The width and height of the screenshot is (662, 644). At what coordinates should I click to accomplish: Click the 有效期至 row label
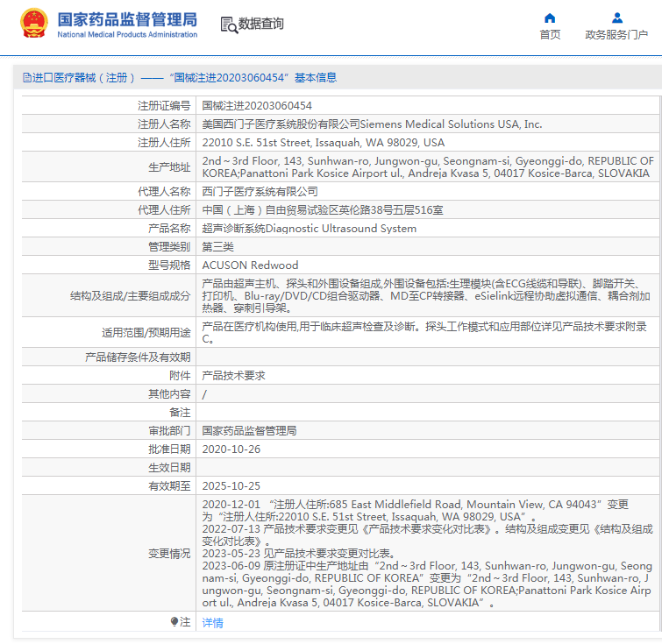[169, 485]
